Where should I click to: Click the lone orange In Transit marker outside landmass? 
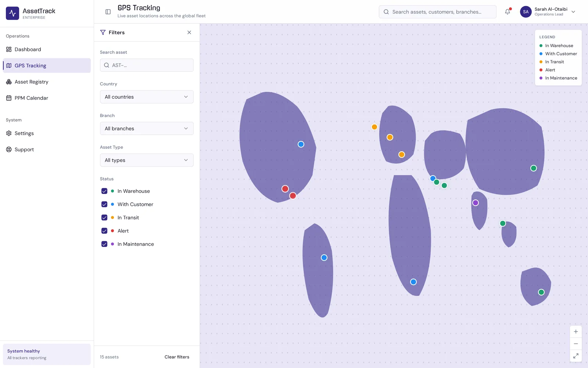click(374, 127)
